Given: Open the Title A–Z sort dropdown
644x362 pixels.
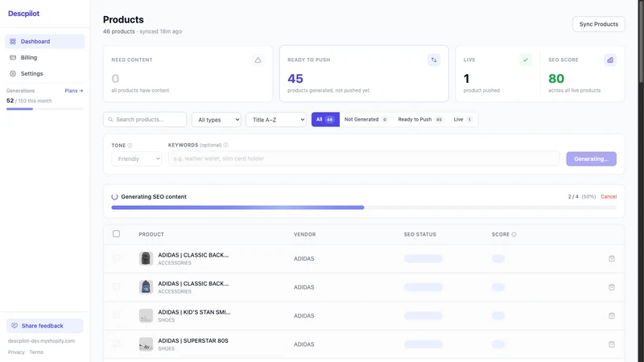Looking at the screenshot, I should coord(276,120).
